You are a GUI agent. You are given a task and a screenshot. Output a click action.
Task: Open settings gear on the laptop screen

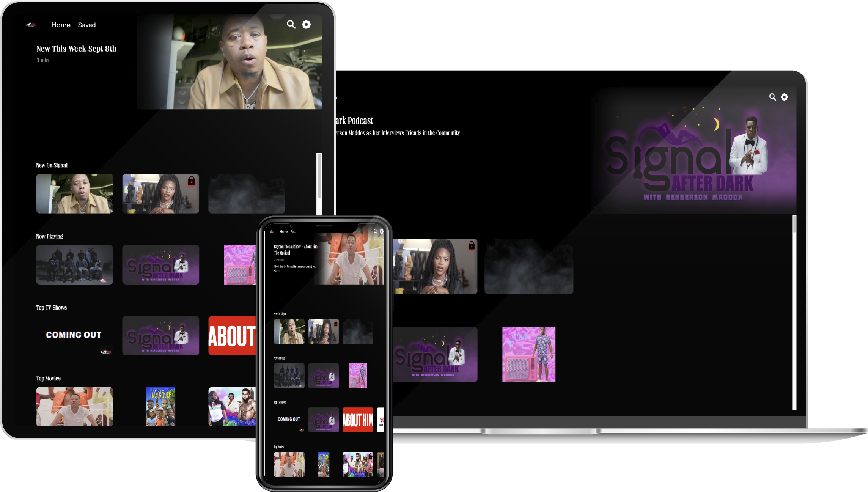point(785,97)
